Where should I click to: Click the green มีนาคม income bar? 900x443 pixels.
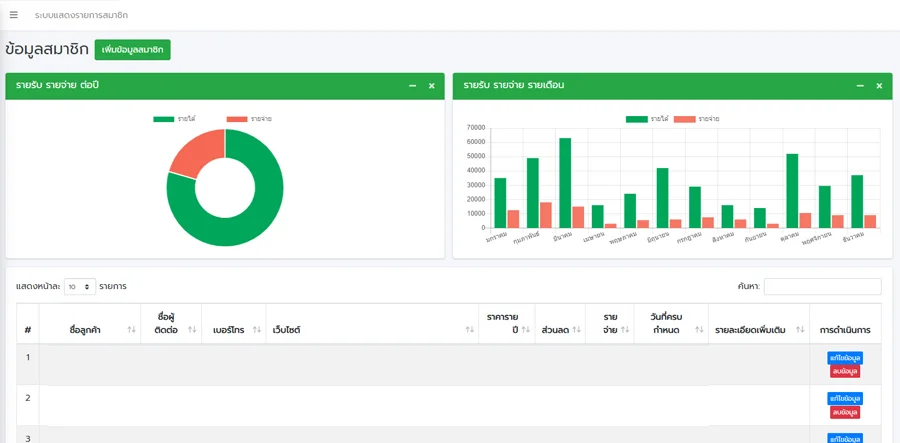tap(565, 183)
